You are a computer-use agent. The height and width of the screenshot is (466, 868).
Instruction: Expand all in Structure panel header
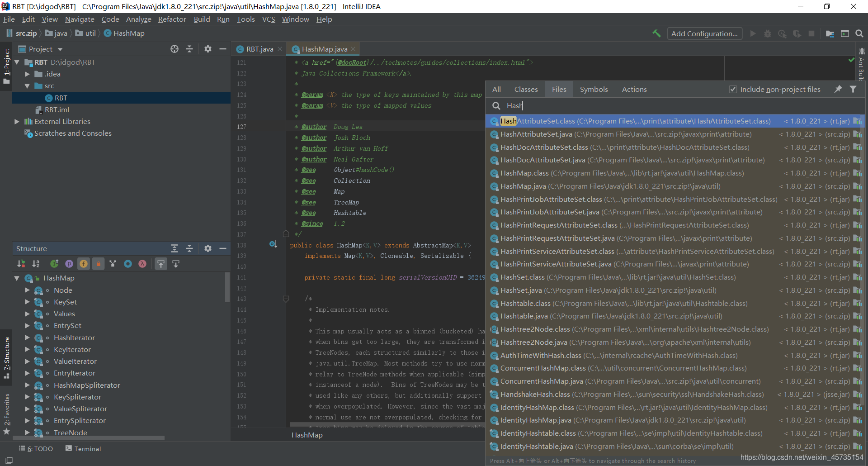[x=175, y=248]
